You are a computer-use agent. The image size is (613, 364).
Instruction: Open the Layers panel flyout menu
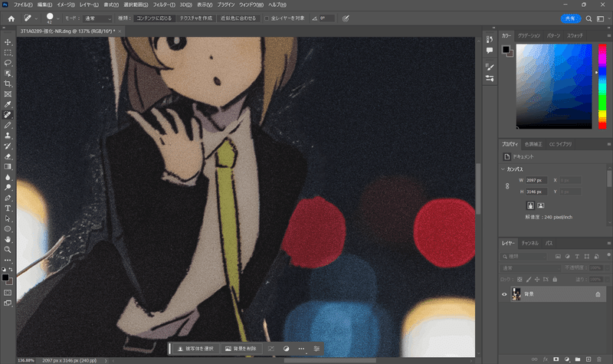coord(608,243)
